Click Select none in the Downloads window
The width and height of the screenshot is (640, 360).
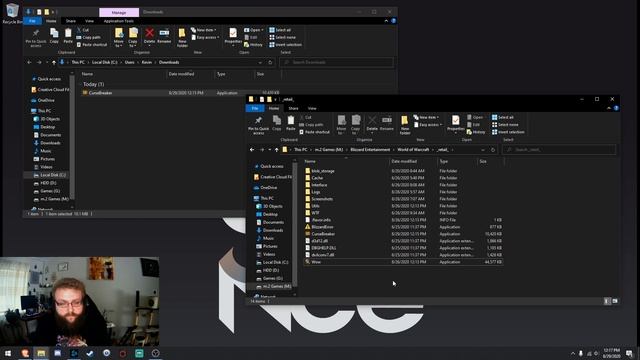click(282, 38)
